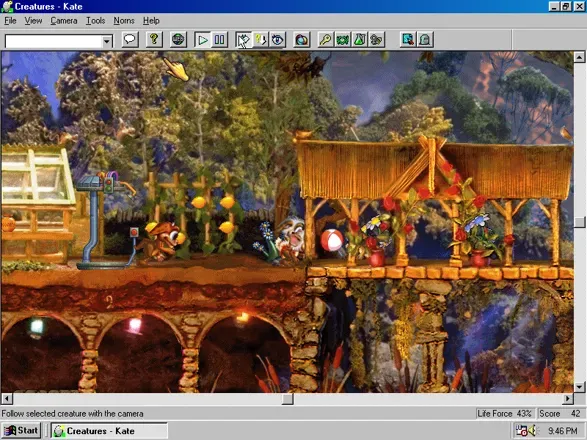Click the Creatures - Kate taskbar button
The width and height of the screenshot is (587, 440).
click(x=109, y=431)
